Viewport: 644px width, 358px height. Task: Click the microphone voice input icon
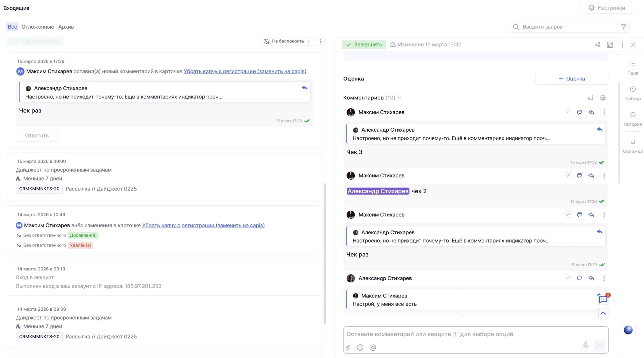[585, 345]
